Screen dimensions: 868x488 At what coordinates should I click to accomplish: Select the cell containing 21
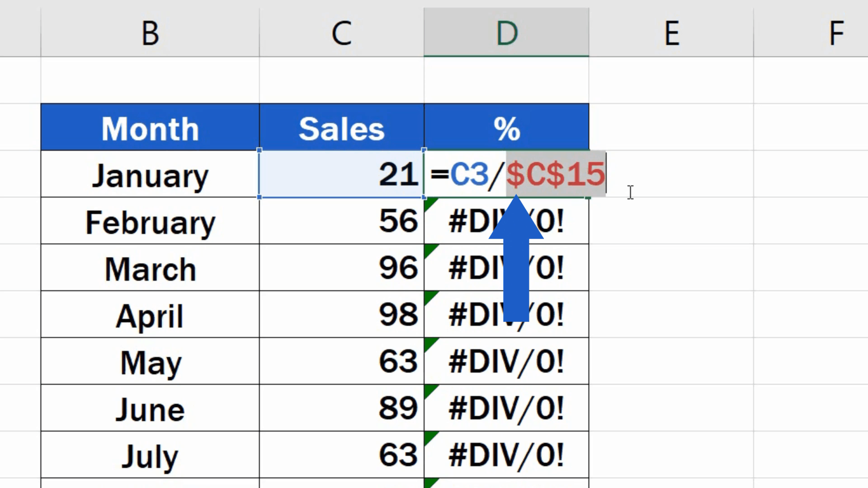(x=341, y=175)
